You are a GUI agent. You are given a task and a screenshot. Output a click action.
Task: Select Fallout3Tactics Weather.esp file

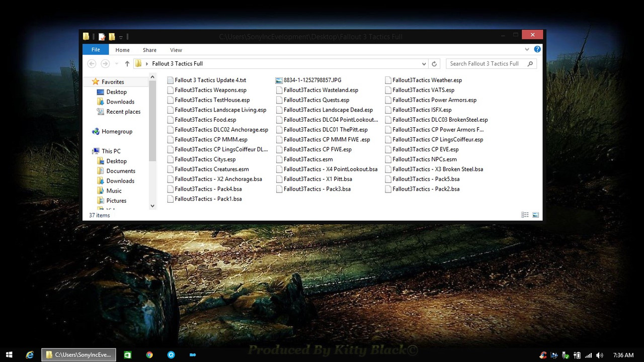tap(427, 80)
